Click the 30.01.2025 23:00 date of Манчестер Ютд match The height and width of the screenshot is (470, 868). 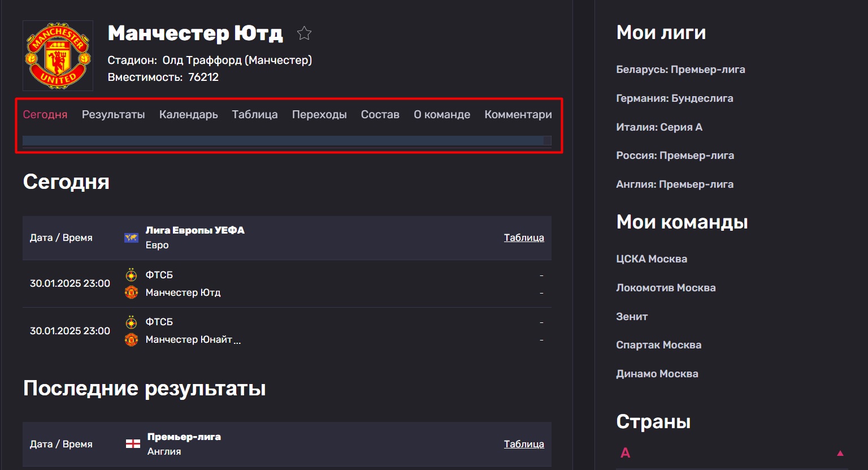(70, 283)
